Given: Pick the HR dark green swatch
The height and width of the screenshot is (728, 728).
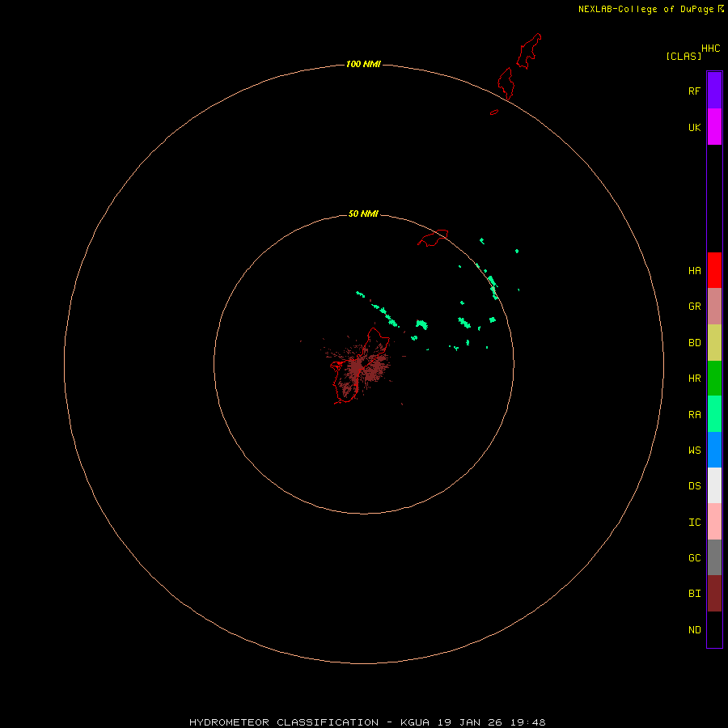Looking at the screenshot, I should click(714, 379).
